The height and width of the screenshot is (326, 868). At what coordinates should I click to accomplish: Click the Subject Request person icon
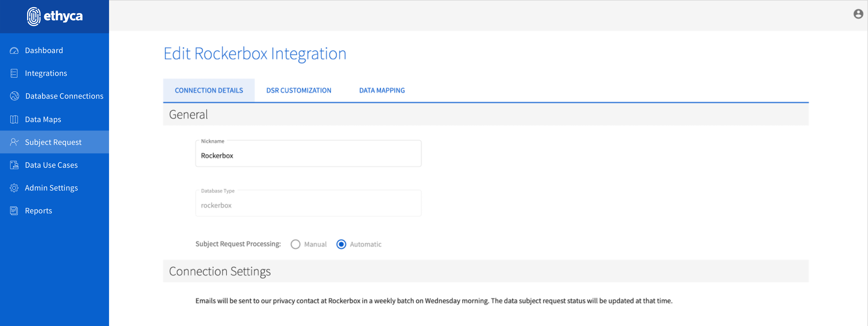(x=14, y=142)
